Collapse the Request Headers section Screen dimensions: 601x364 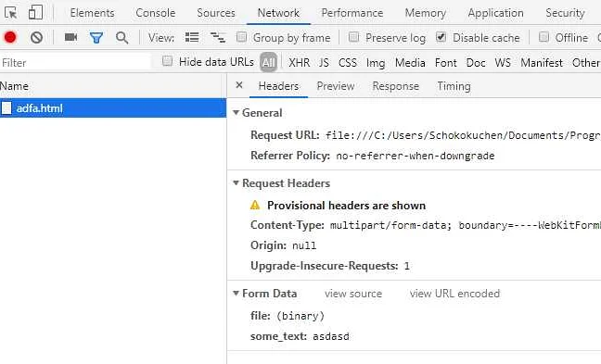coord(237,183)
